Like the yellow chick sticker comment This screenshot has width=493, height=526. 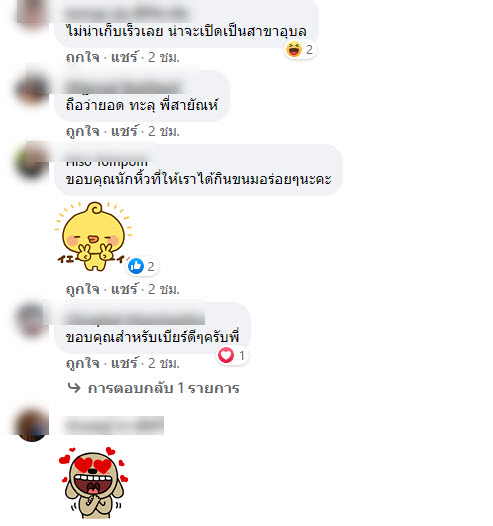click(83, 289)
